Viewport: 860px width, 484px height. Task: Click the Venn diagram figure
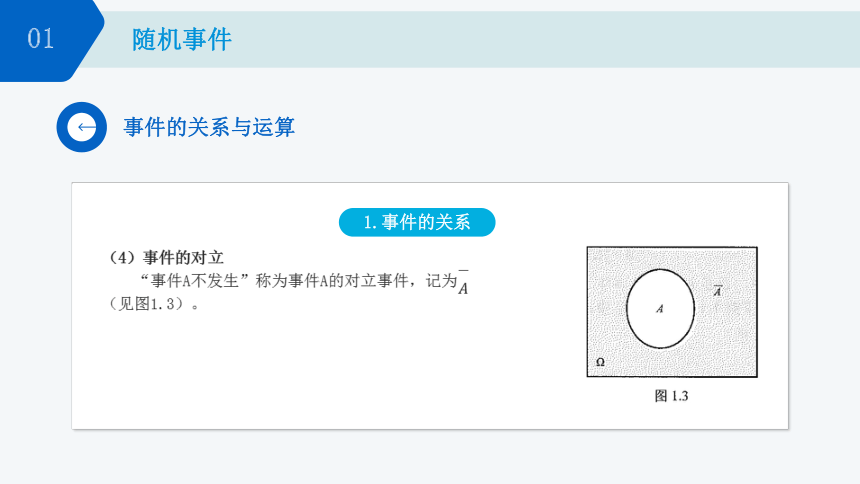pos(672,312)
